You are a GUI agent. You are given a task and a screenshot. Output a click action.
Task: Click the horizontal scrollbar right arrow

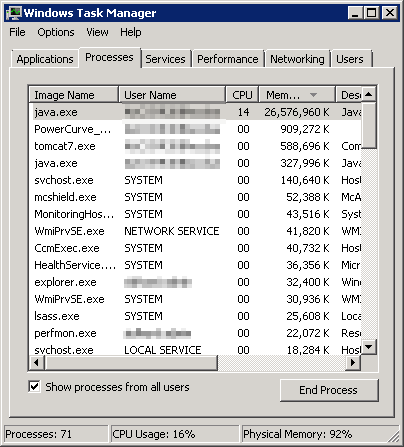[353, 362]
